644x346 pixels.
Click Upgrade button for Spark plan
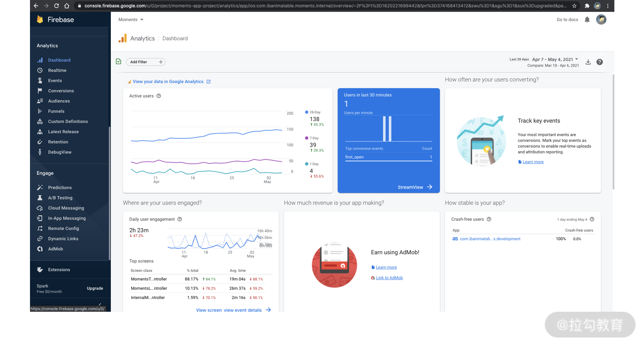(x=95, y=288)
